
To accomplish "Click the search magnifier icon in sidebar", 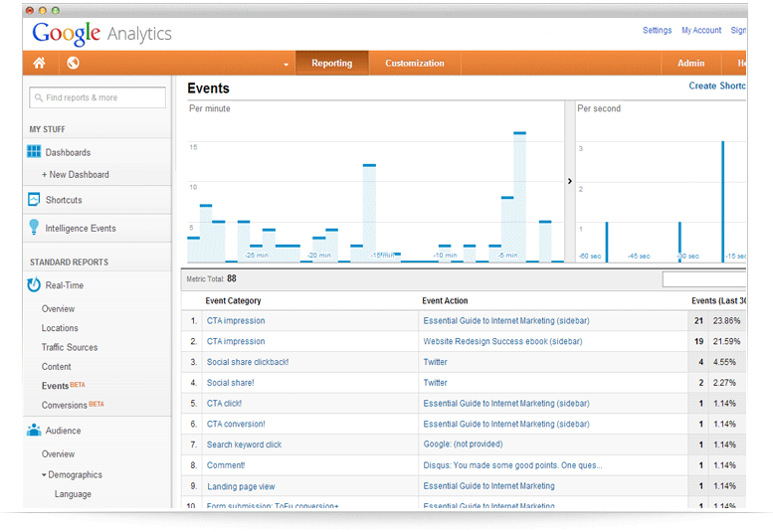I will pyautogui.click(x=39, y=97).
